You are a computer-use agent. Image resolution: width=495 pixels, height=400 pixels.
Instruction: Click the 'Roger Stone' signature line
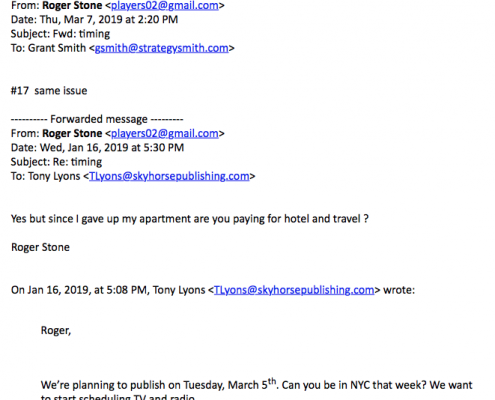40,247
